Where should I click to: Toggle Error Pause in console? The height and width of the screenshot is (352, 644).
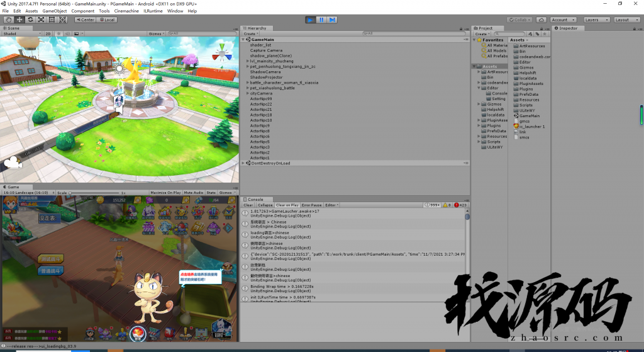311,205
